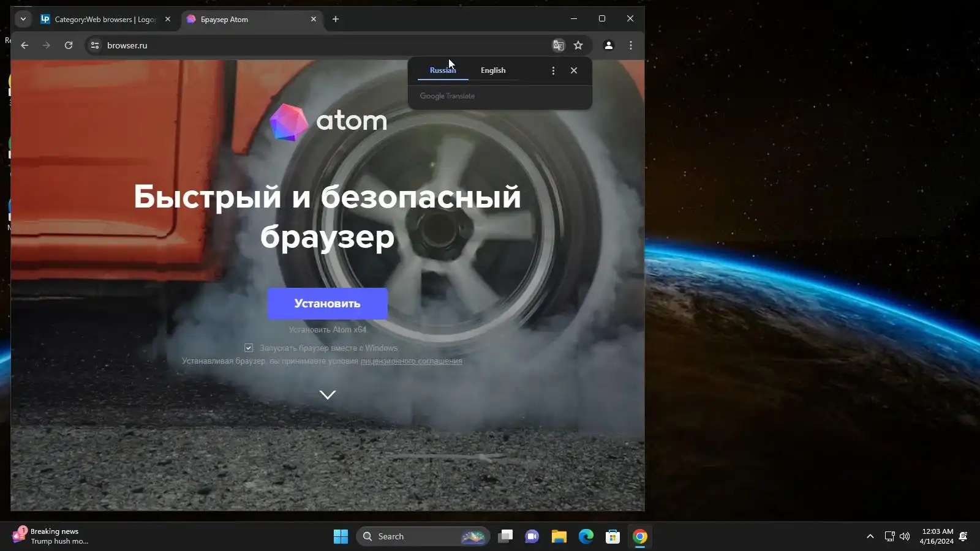
Task: Open network settings in system tray
Action: [x=889, y=536]
